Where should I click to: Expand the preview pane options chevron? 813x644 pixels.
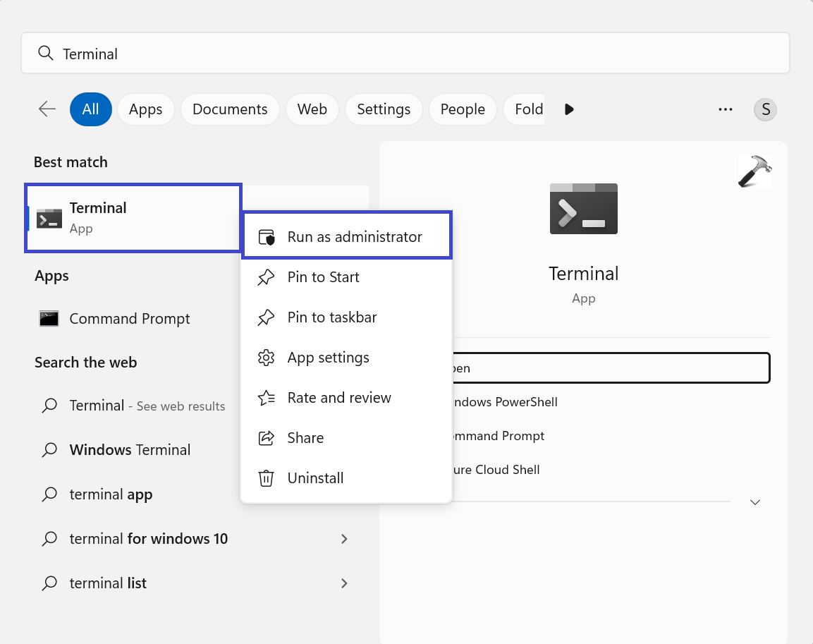pyautogui.click(x=755, y=502)
